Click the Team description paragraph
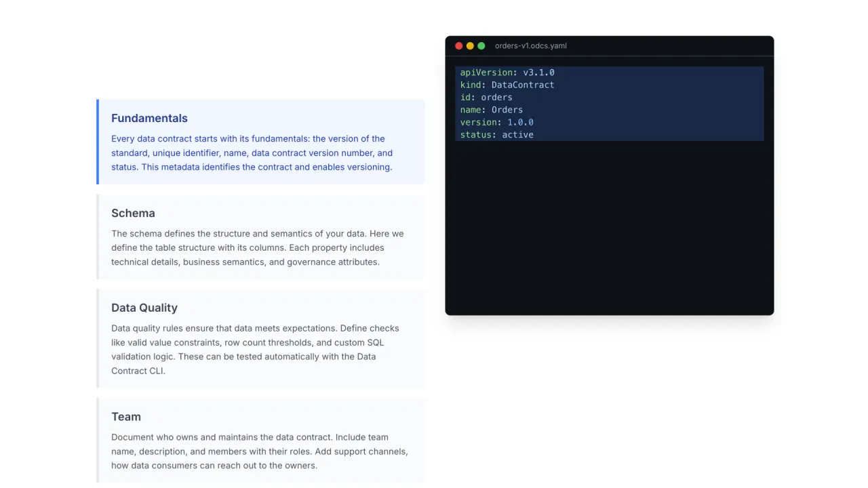The height and width of the screenshot is (488, 868). 260,451
